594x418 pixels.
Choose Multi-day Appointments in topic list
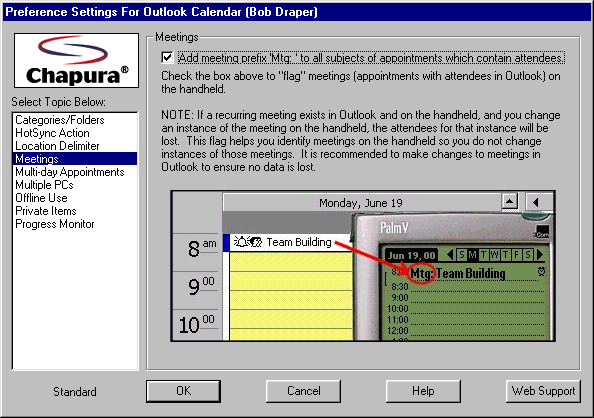[70, 172]
